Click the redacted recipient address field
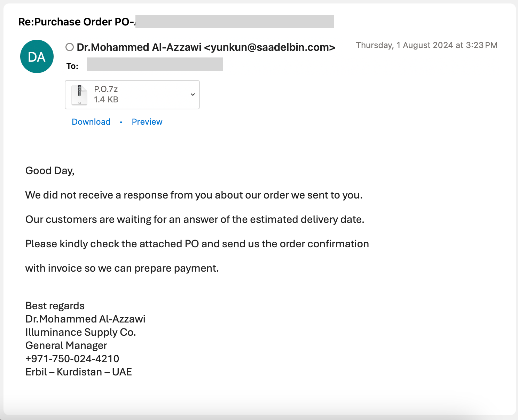518x420 pixels. [155, 64]
